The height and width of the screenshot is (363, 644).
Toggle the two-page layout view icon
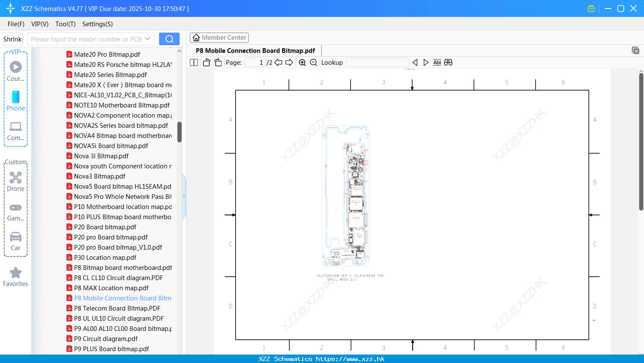[x=194, y=63]
